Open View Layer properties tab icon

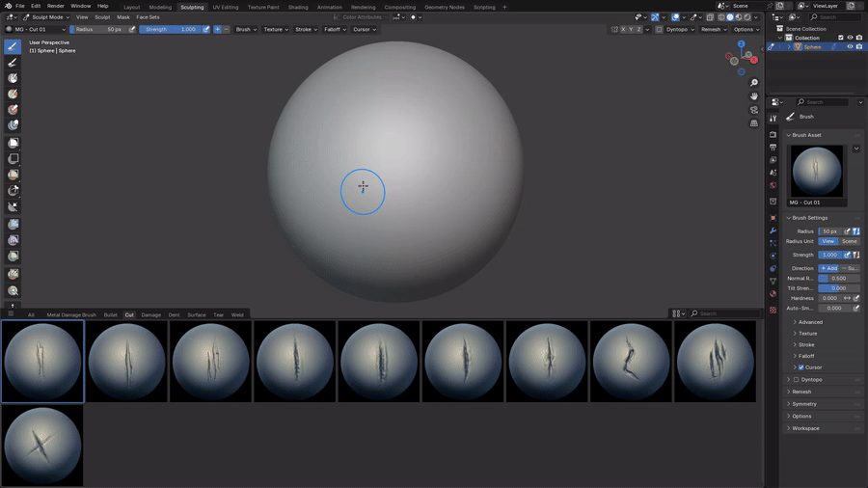click(773, 160)
